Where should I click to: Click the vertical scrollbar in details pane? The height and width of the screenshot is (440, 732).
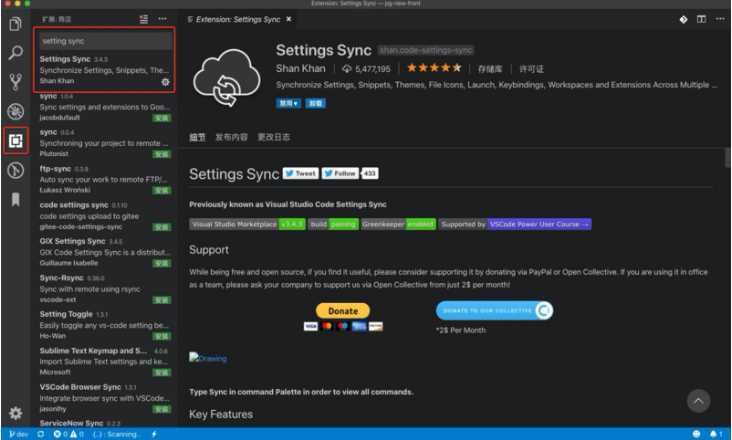click(727, 157)
